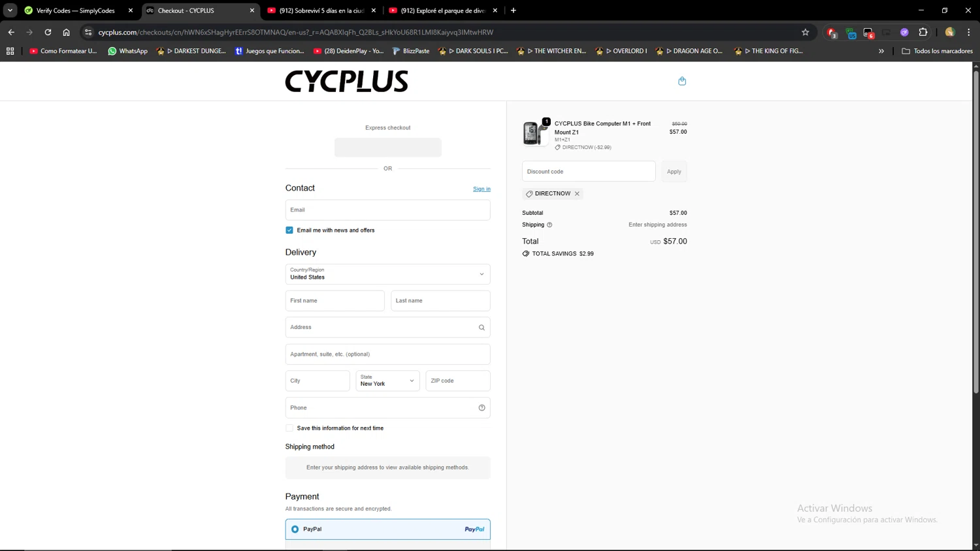The image size is (980, 551).
Task: Open Juegos que Funcion... bookmark
Action: click(269, 51)
